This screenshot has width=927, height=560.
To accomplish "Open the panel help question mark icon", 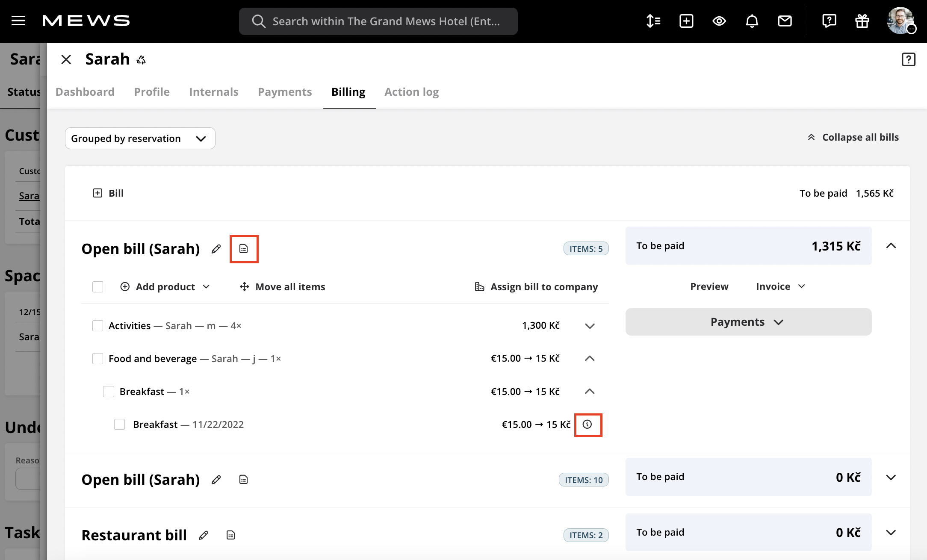I will point(909,59).
